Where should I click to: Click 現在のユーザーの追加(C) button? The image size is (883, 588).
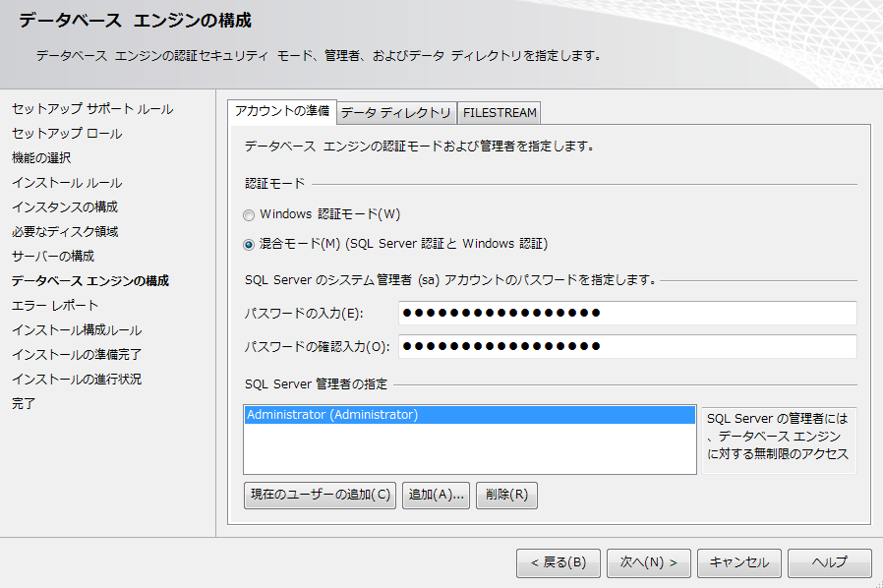(x=320, y=495)
